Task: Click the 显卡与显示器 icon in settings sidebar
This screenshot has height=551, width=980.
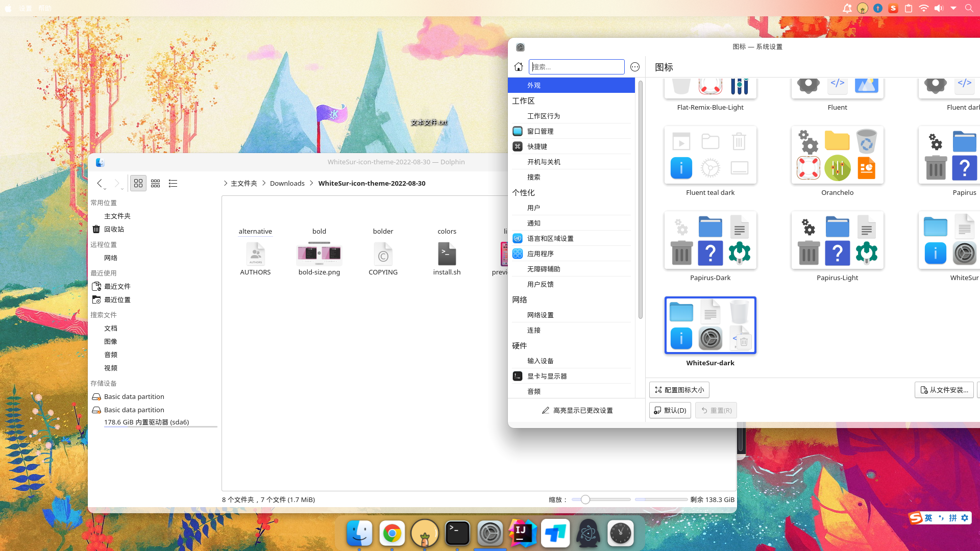Action: pos(517,375)
